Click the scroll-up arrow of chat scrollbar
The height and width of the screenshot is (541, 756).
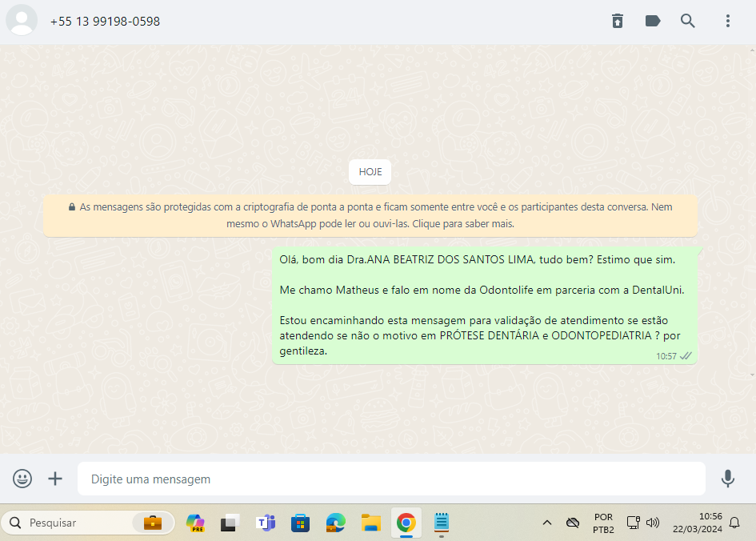click(752, 50)
